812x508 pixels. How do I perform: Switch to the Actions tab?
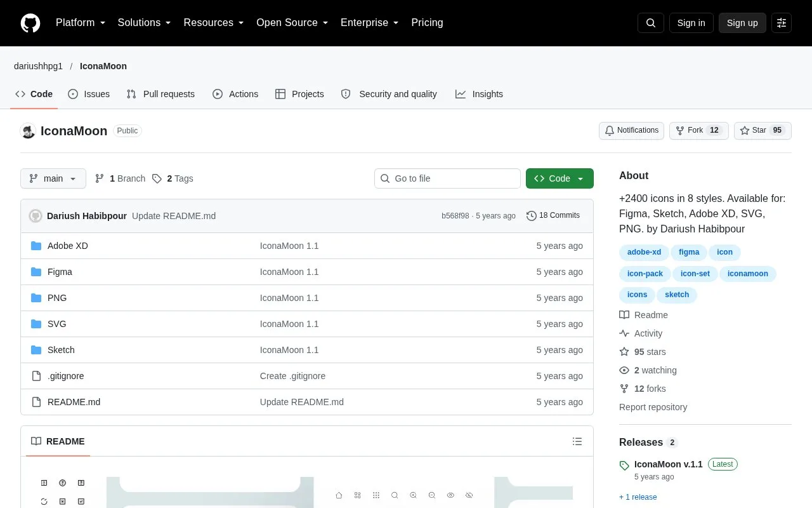(235, 94)
